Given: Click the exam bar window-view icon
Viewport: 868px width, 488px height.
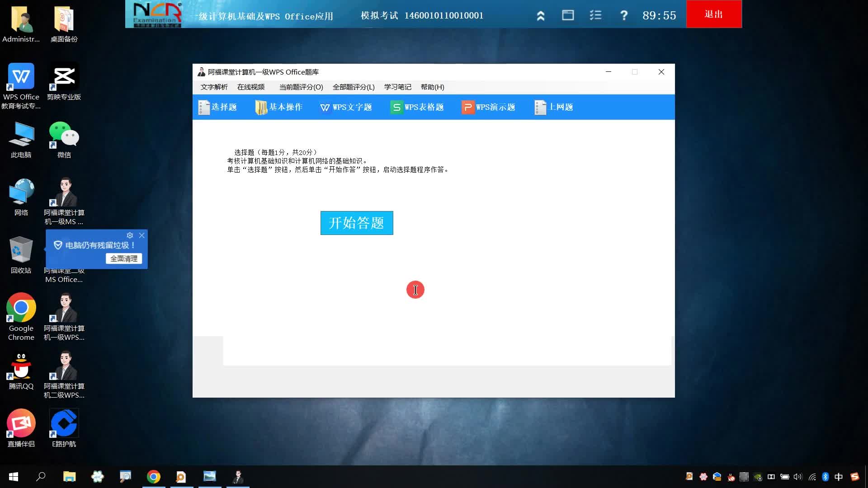Looking at the screenshot, I should pyautogui.click(x=568, y=15).
